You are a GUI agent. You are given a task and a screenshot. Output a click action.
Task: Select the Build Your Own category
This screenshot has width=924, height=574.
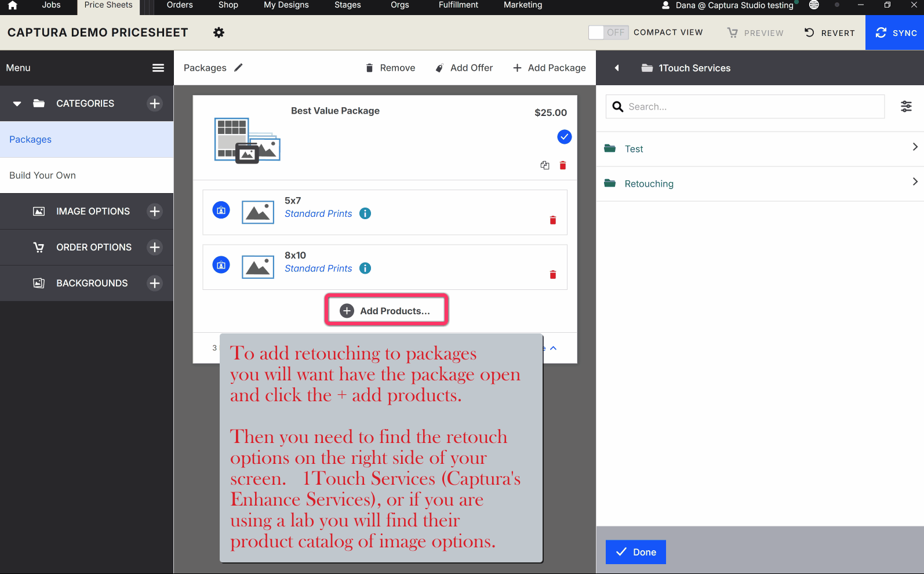coord(87,176)
